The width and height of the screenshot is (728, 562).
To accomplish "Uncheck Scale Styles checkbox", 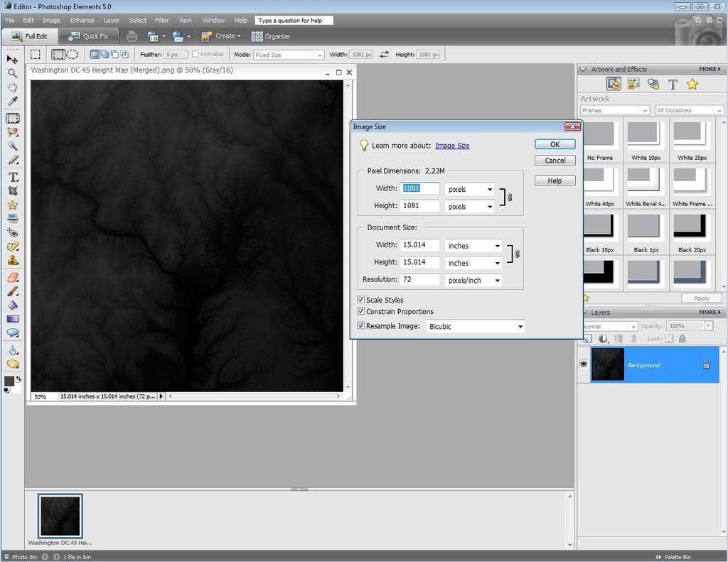I will pyautogui.click(x=360, y=300).
